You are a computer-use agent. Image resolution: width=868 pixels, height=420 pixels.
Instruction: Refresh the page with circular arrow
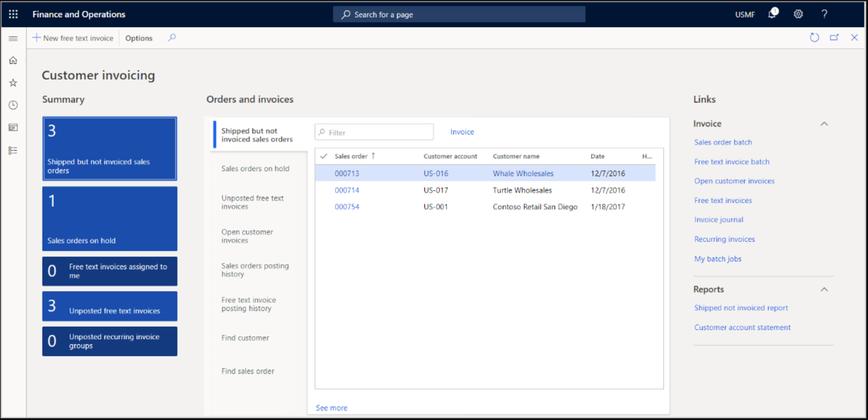[x=814, y=38]
